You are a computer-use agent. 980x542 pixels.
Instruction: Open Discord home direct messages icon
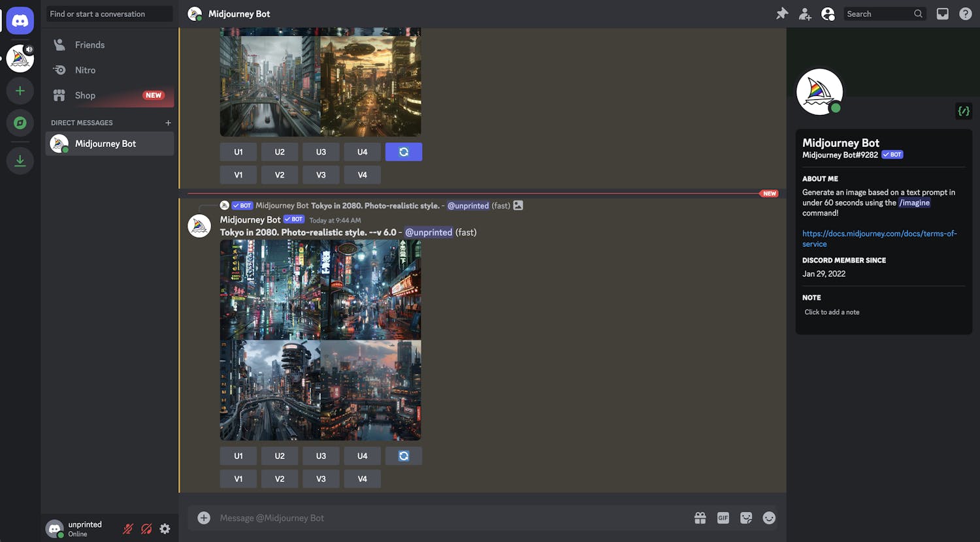click(x=20, y=21)
